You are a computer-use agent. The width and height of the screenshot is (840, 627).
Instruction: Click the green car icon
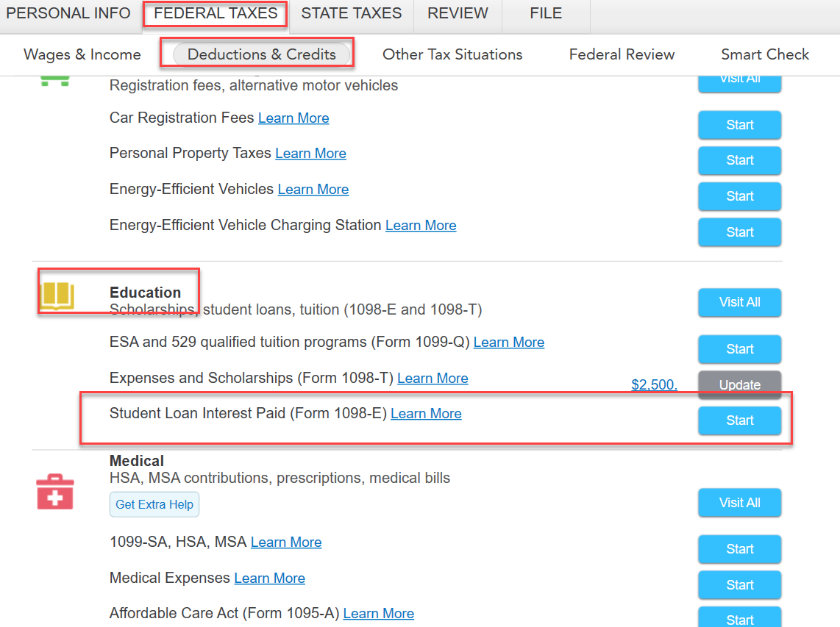[x=55, y=82]
